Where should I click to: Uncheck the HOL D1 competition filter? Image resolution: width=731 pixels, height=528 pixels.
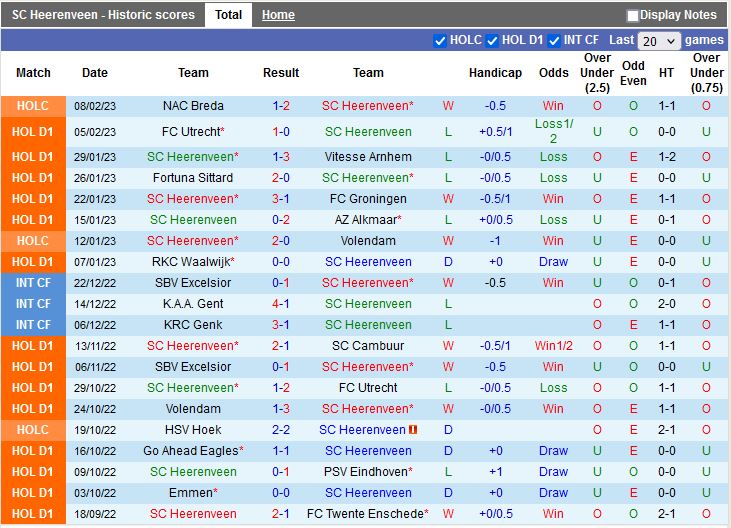click(492, 41)
